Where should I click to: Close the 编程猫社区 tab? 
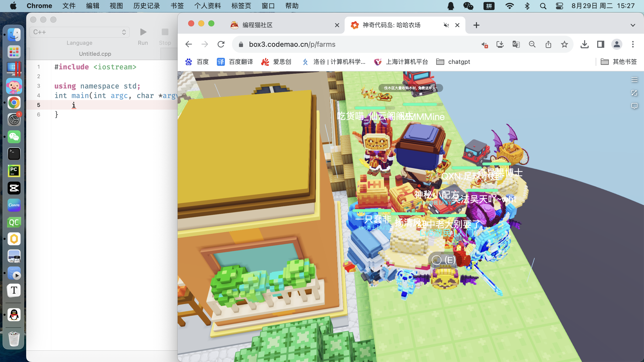pos(337,25)
